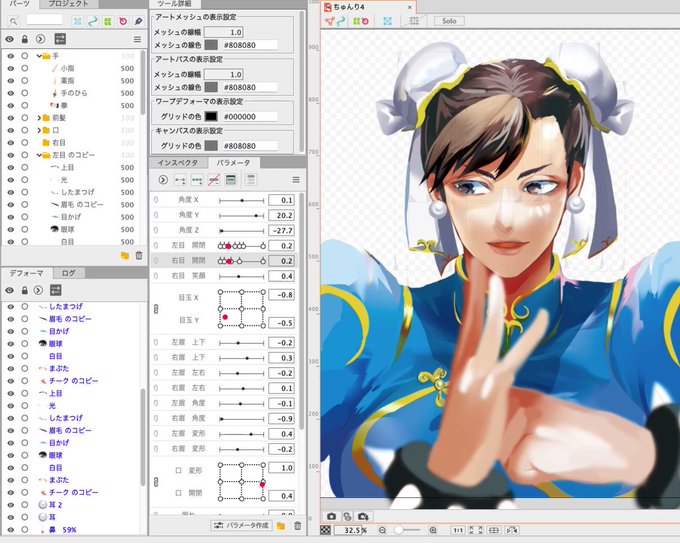
Task: Click the search icon in Parts panel
Action: click(x=13, y=20)
